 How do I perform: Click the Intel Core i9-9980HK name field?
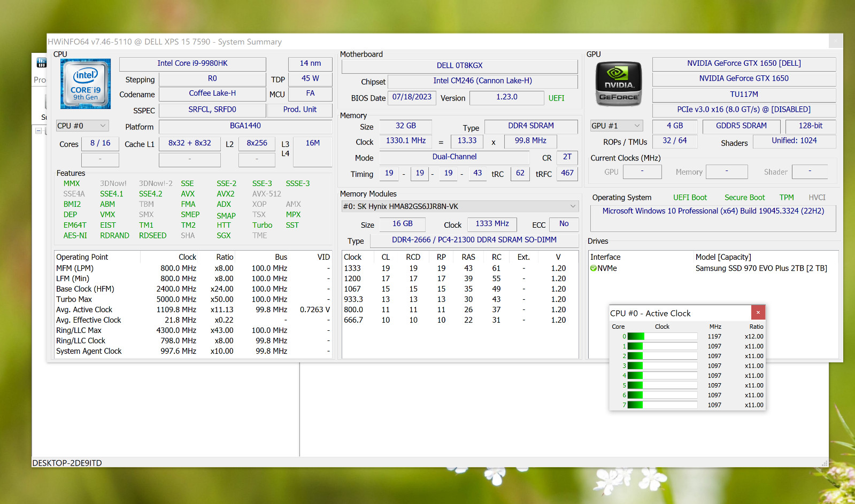click(x=192, y=64)
